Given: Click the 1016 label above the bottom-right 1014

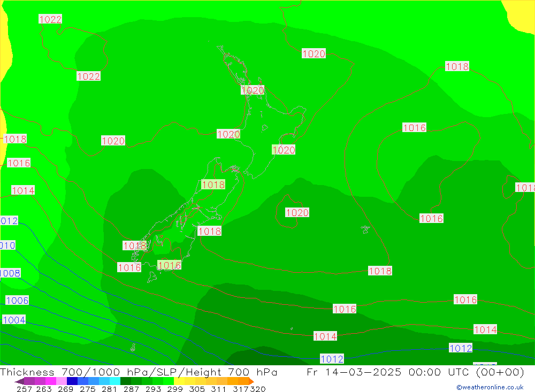Looking at the screenshot, I should pos(465,299).
